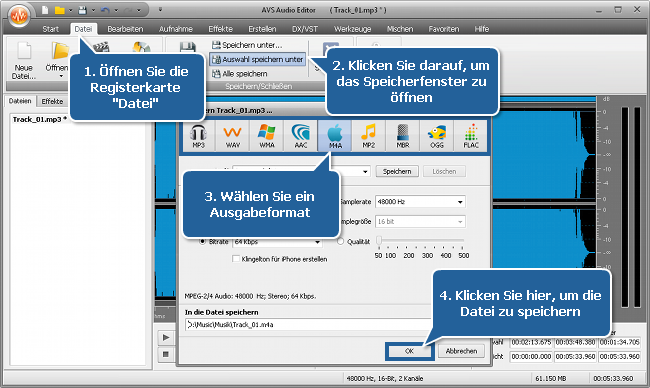650x388 pixels.
Task: Switch to the Dateien side panel tab
Action: [20, 101]
